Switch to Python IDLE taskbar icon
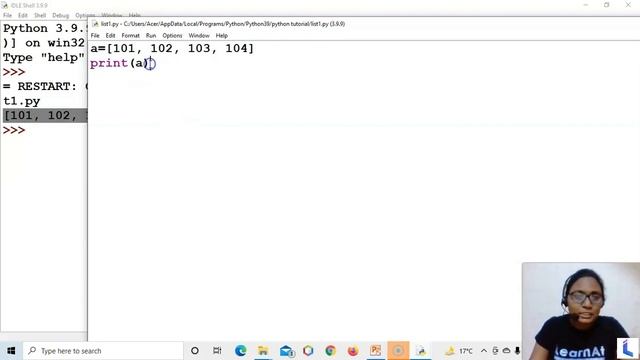 (x=421, y=351)
